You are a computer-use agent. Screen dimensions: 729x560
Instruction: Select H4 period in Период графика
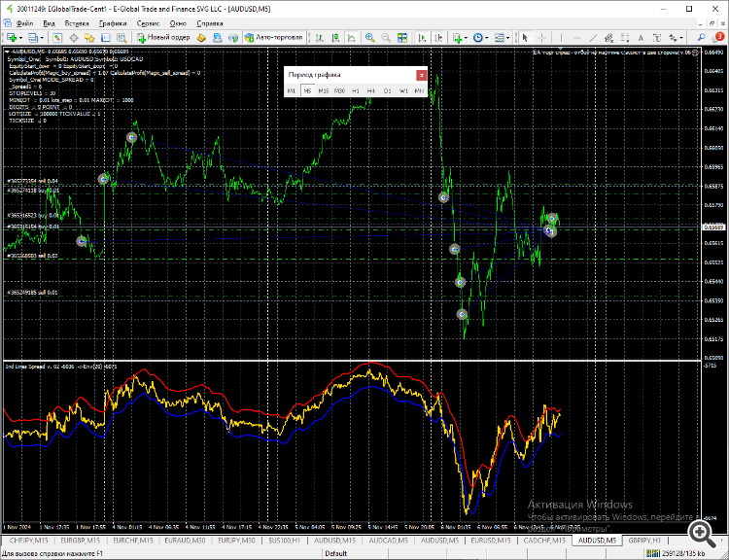(371, 90)
